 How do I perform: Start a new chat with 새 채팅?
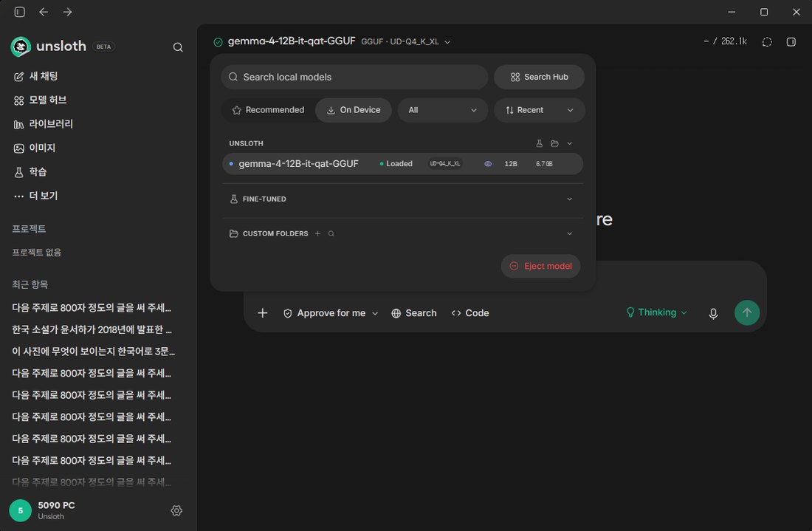click(35, 77)
